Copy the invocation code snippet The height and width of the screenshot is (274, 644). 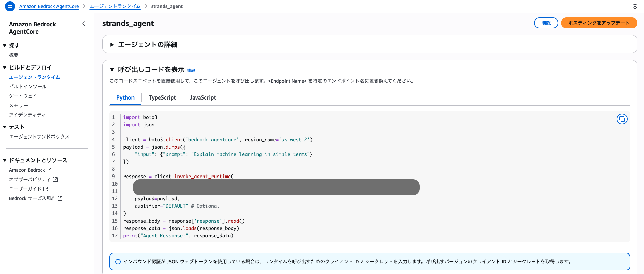pyautogui.click(x=622, y=119)
